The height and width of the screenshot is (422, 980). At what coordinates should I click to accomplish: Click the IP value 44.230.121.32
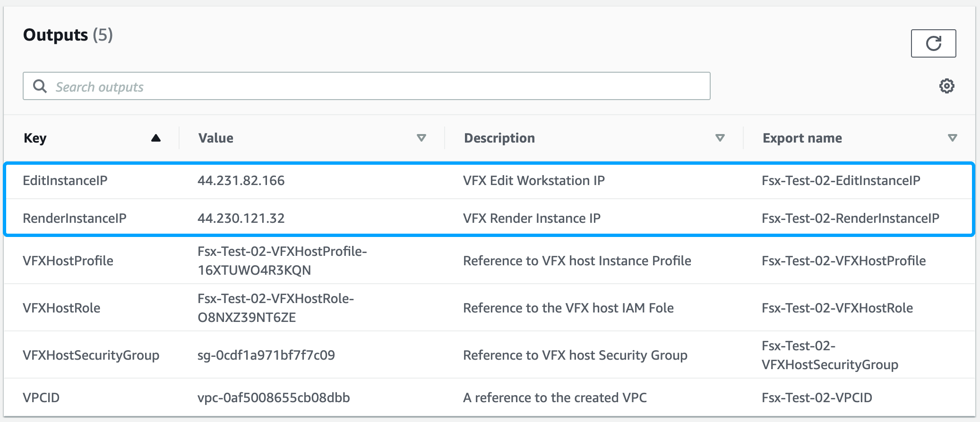click(241, 218)
